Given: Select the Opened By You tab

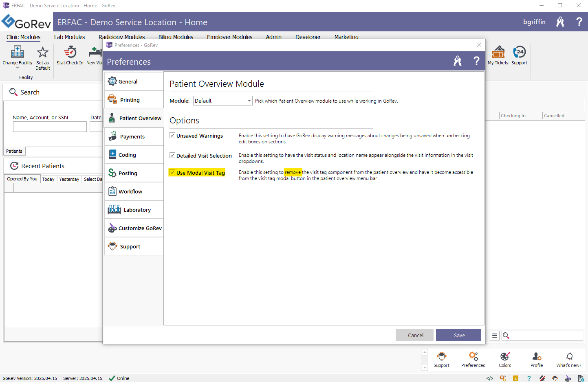Looking at the screenshot, I should [x=22, y=179].
